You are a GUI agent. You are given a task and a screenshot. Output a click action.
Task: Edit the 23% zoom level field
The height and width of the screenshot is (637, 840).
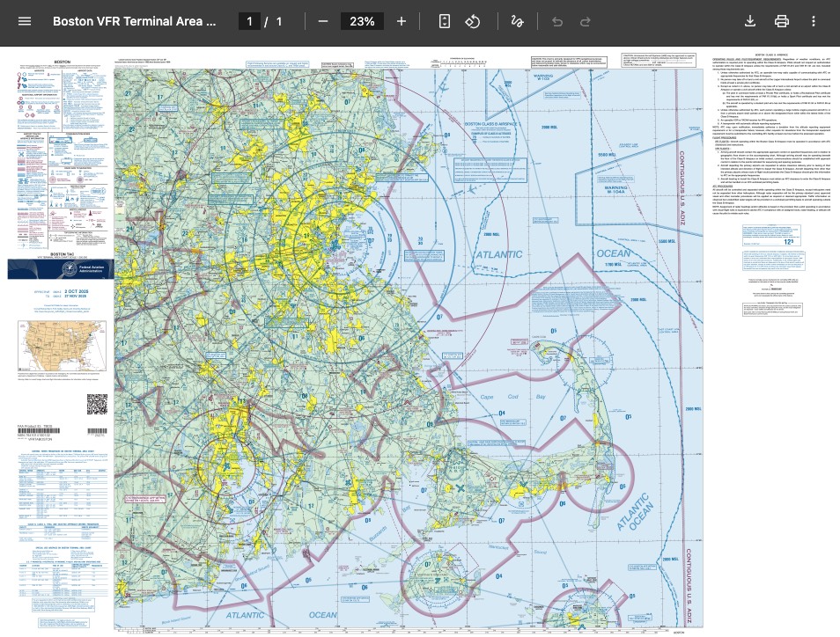(362, 21)
